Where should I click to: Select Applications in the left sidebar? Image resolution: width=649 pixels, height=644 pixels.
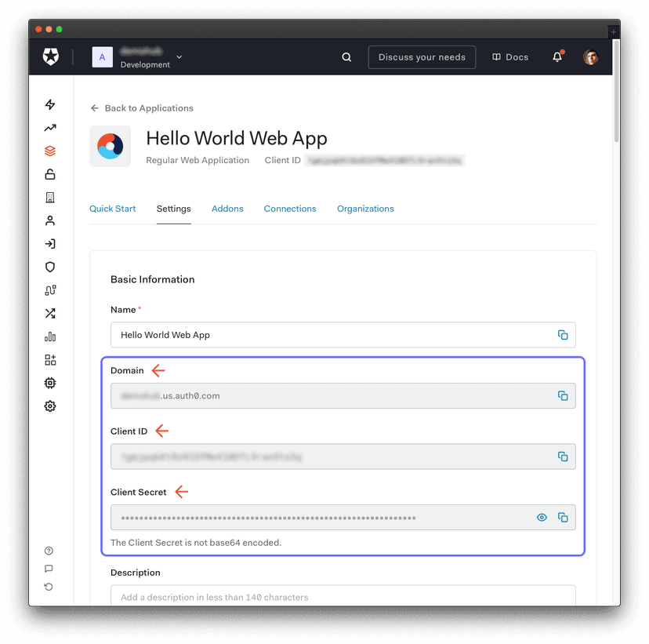(x=49, y=151)
